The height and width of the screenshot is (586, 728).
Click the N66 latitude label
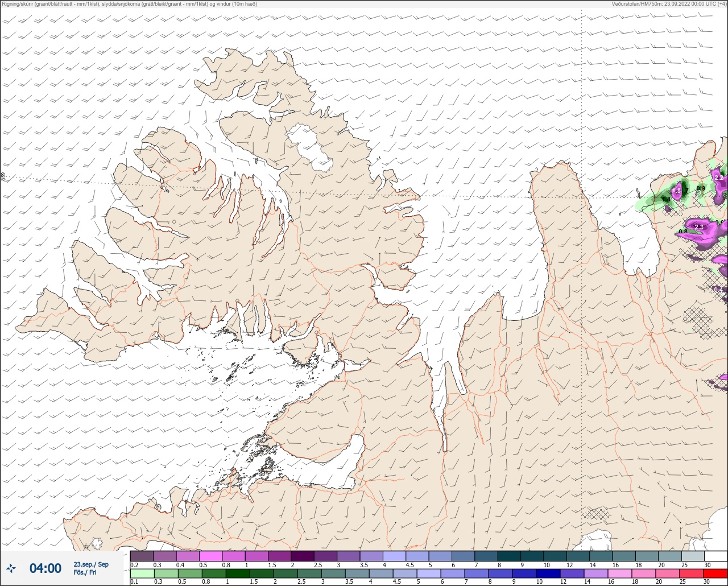[x=3, y=177]
